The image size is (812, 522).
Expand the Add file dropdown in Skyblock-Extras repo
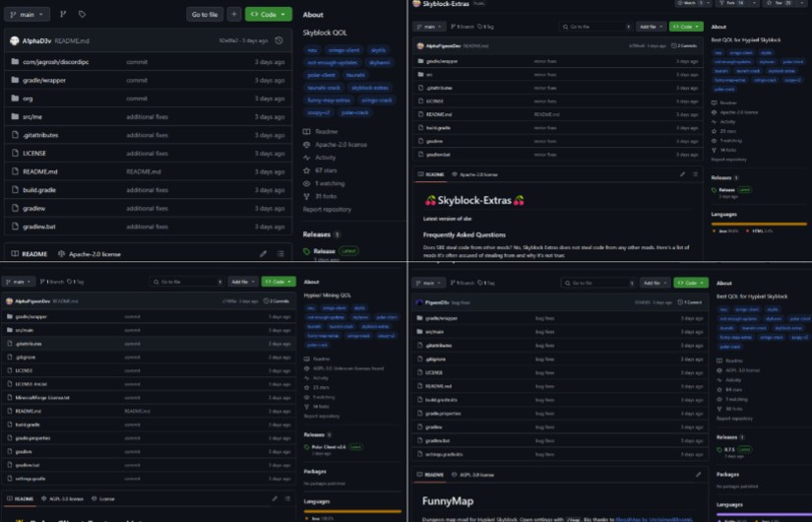[650, 27]
